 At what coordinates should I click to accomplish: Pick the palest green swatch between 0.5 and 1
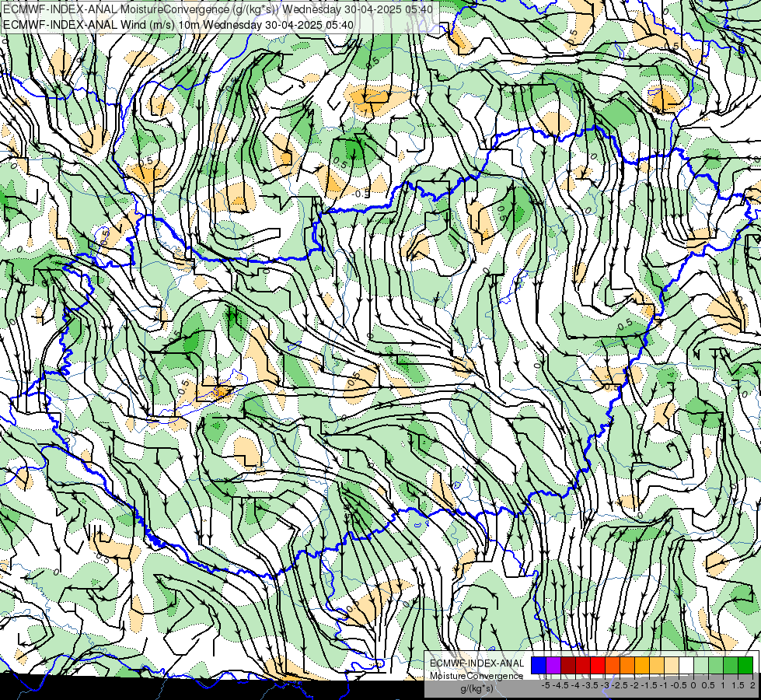tap(701, 665)
